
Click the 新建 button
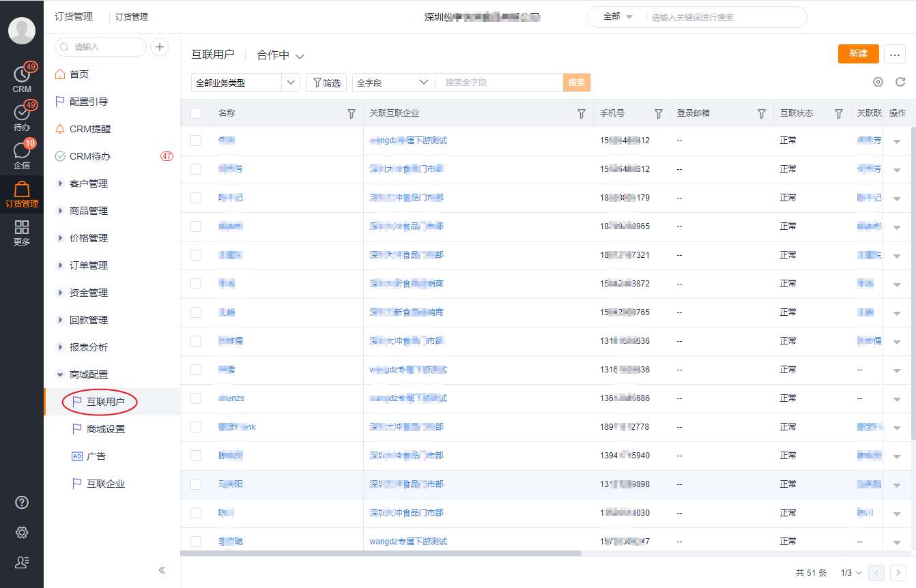tap(858, 54)
